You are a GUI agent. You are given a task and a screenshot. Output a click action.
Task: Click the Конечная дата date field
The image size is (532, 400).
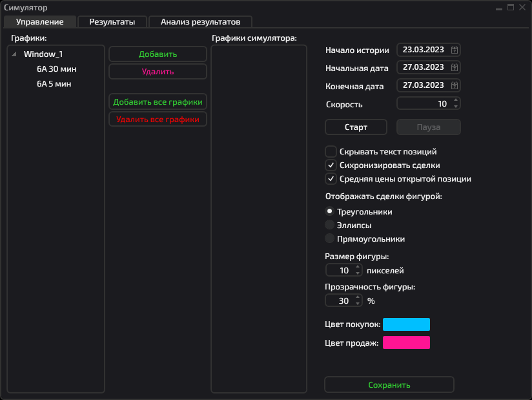click(429, 85)
